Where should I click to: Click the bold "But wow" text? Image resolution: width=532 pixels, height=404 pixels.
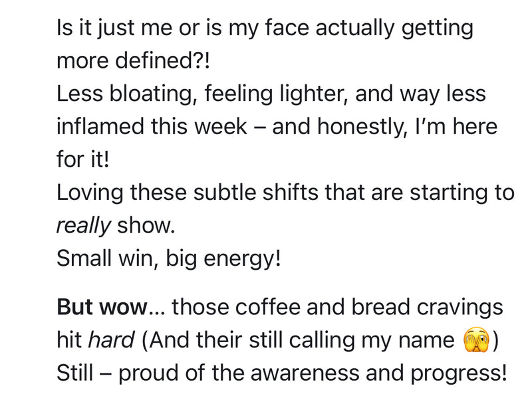pos(102,308)
